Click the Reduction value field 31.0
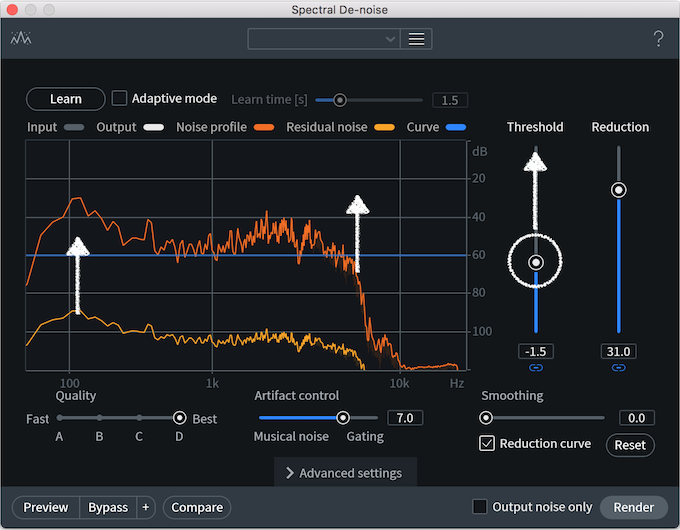 [x=618, y=351]
